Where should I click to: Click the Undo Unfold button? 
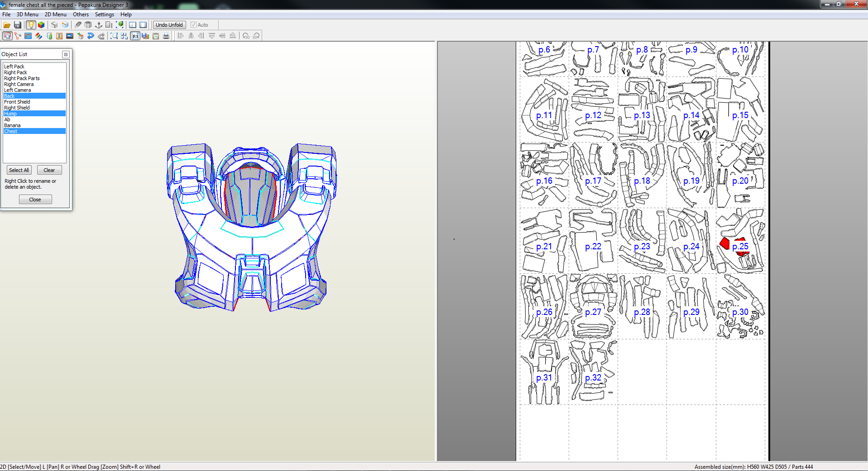point(169,25)
